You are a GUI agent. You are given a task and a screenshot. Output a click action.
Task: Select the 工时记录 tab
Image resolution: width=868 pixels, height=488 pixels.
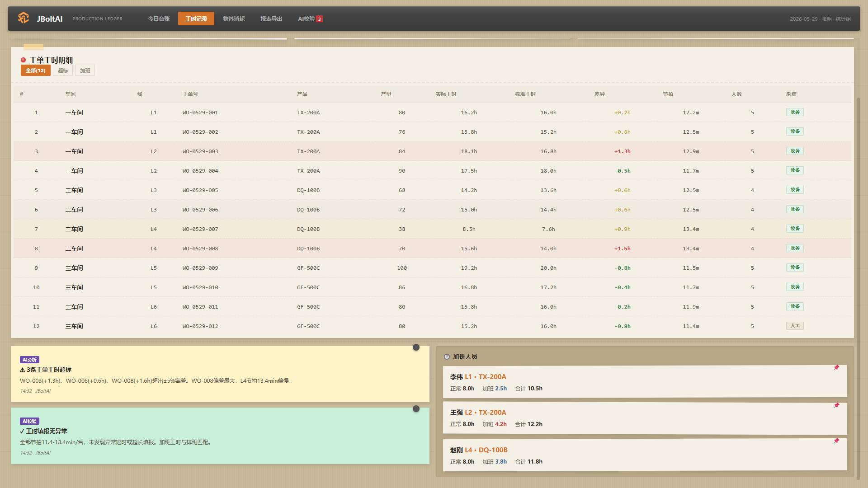click(x=196, y=19)
